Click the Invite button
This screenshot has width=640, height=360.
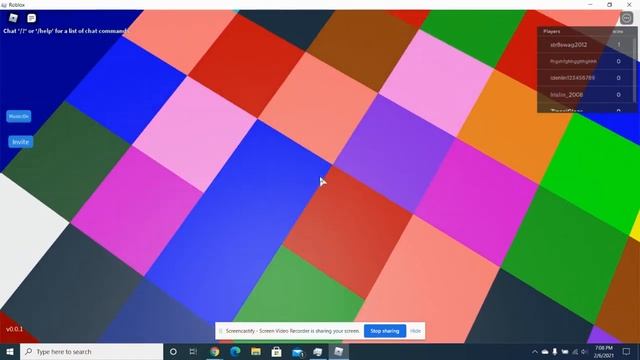(20, 142)
